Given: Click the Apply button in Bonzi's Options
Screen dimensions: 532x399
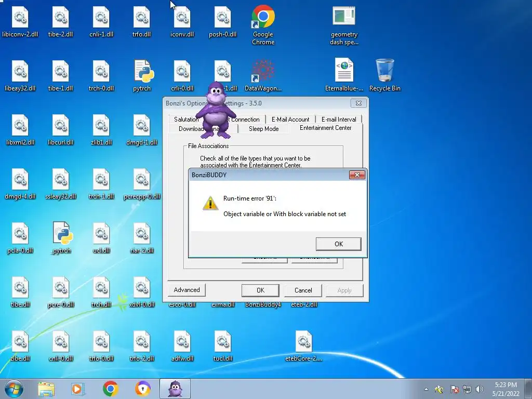Looking at the screenshot, I should [x=344, y=290].
